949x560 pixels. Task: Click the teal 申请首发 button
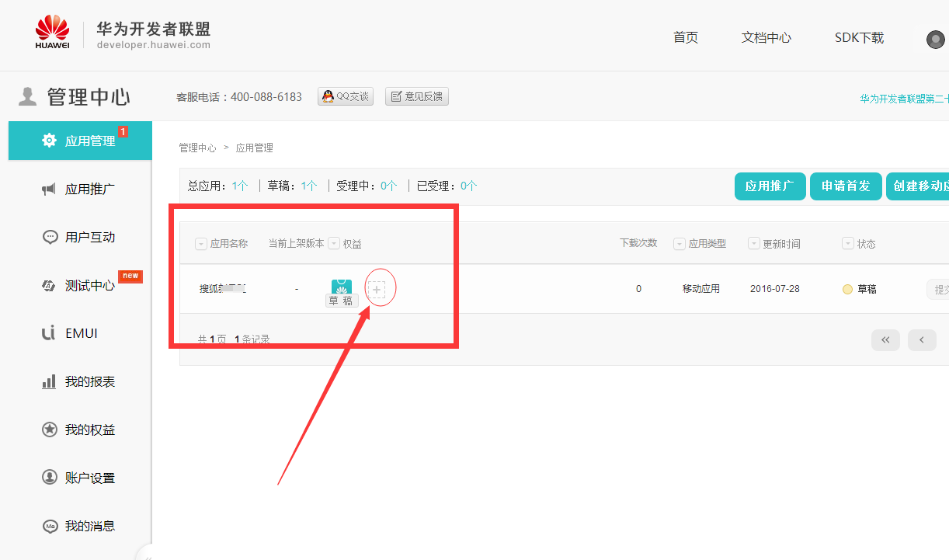pyautogui.click(x=846, y=186)
